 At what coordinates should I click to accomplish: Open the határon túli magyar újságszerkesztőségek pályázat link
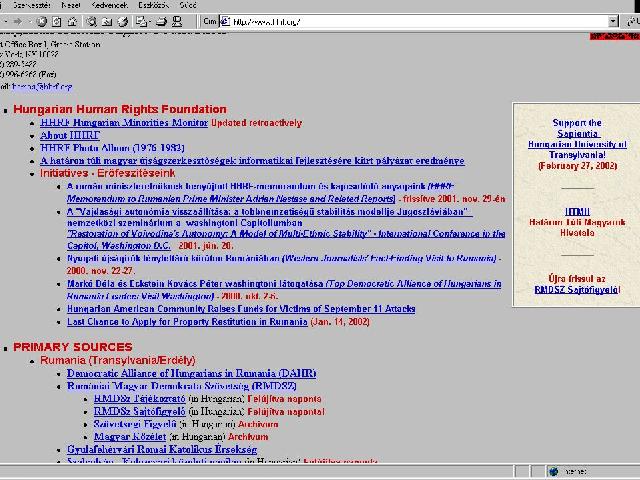tap(252, 160)
